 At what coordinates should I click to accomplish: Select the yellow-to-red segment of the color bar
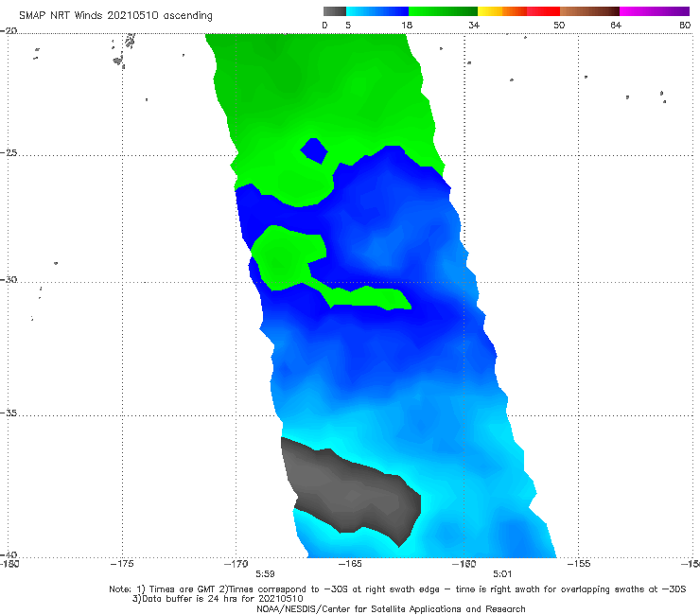pyautogui.click(x=518, y=11)
